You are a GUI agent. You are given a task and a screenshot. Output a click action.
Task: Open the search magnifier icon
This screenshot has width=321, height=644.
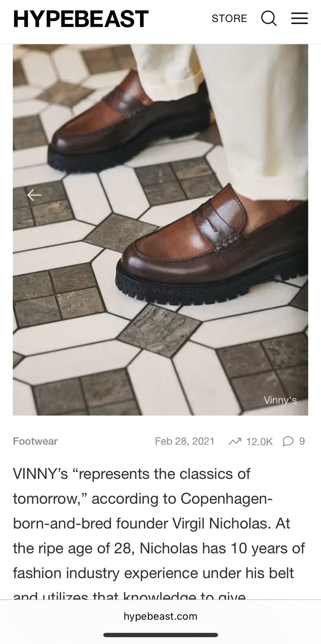(x=269, y=18)
